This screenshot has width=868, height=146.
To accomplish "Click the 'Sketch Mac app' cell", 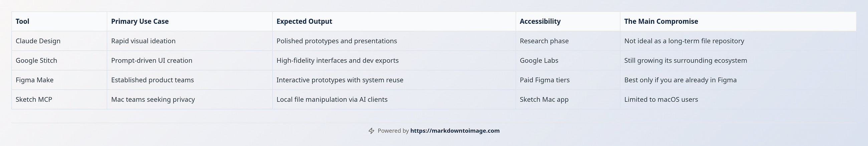I will click(568, 99).
